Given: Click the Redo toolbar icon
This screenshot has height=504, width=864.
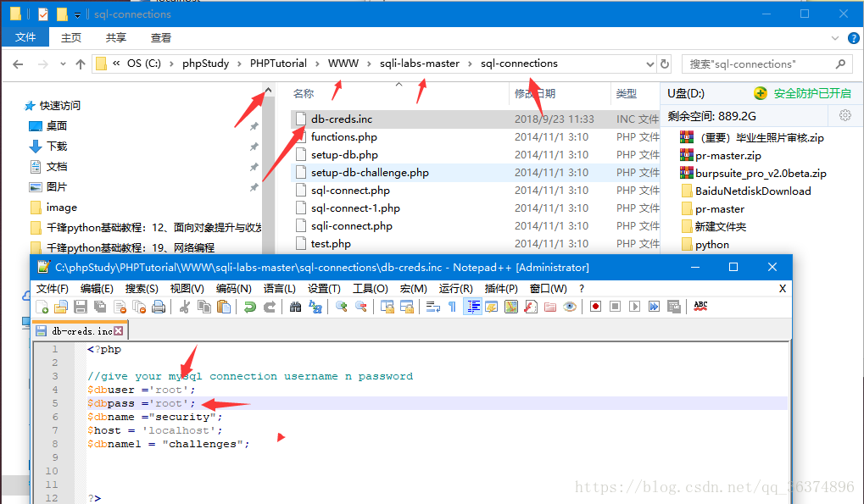Looking at the screenshot, I should (x=270, y=307).
